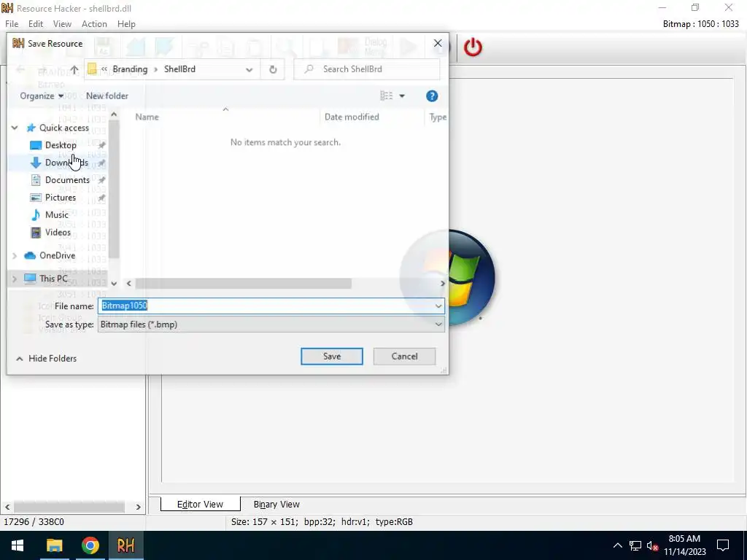This screenshot has width=747, height=560.
Task: Click the Branding breadcrumb segment
Action: pyautogui.click(x=130, y=69)
